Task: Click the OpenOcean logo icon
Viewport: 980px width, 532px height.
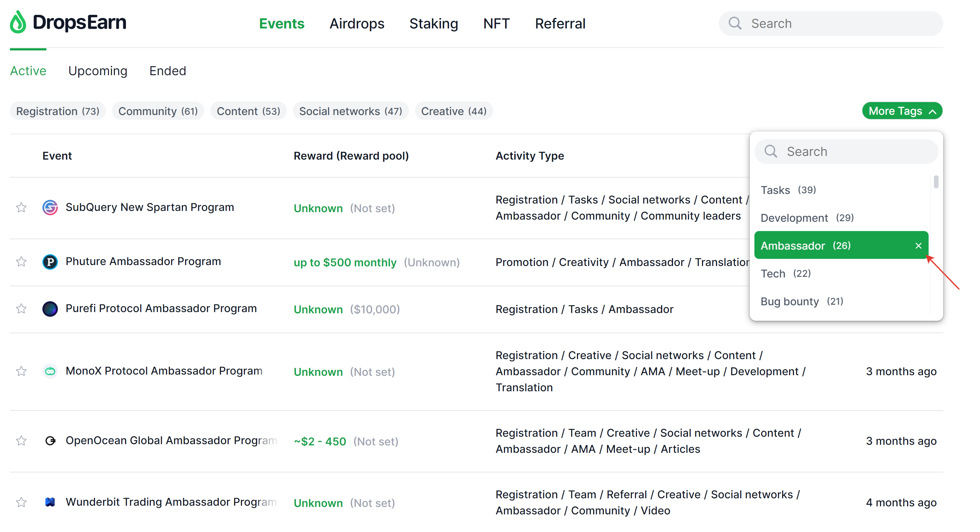Action: (x=50, y=441)
